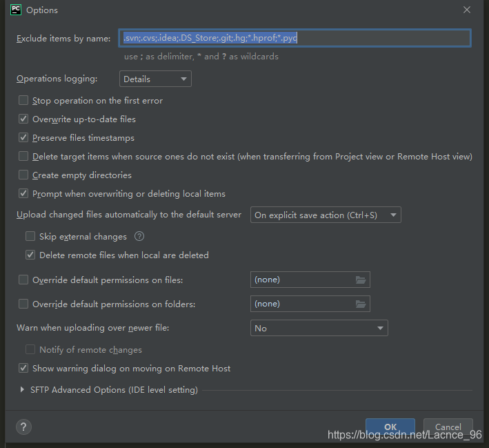The image size is (489, 448).
Task: Click the PyCharm logo icon in title bar
Action: click(x=16, y=10)
